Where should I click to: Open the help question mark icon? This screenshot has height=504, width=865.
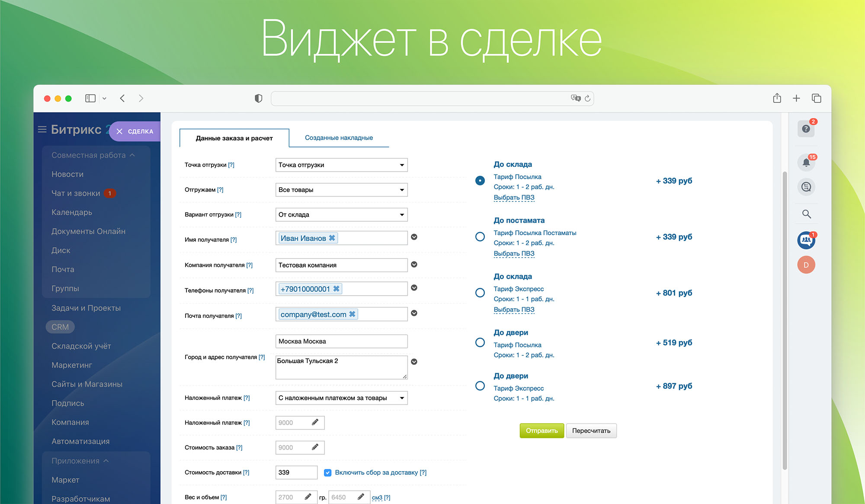tap(806, 129)
